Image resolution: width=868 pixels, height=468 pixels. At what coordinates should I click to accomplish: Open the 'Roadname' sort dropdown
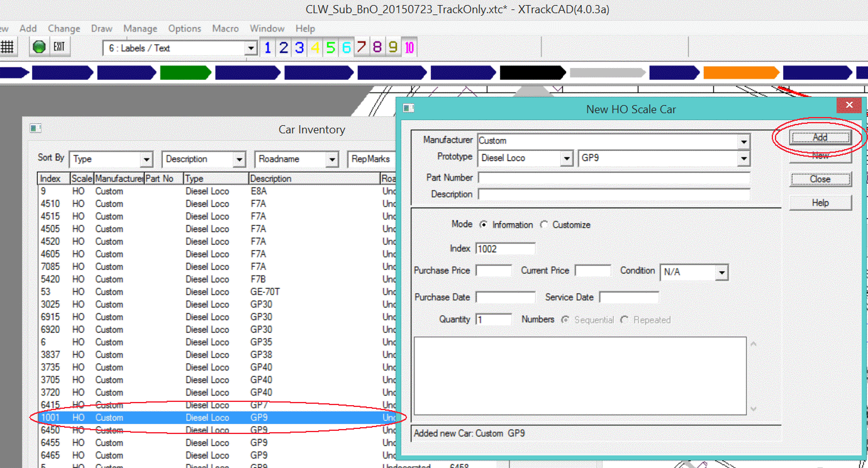pos(332,159)
